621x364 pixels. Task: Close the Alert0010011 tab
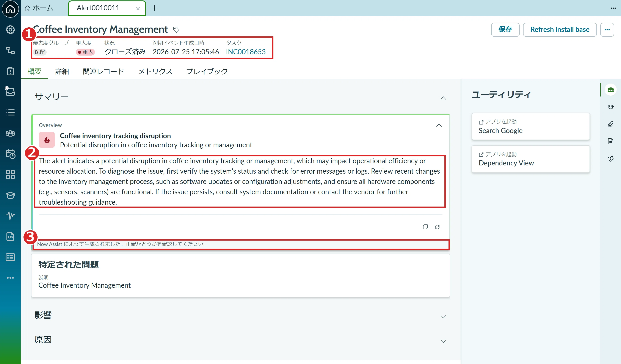click(138, 9)
